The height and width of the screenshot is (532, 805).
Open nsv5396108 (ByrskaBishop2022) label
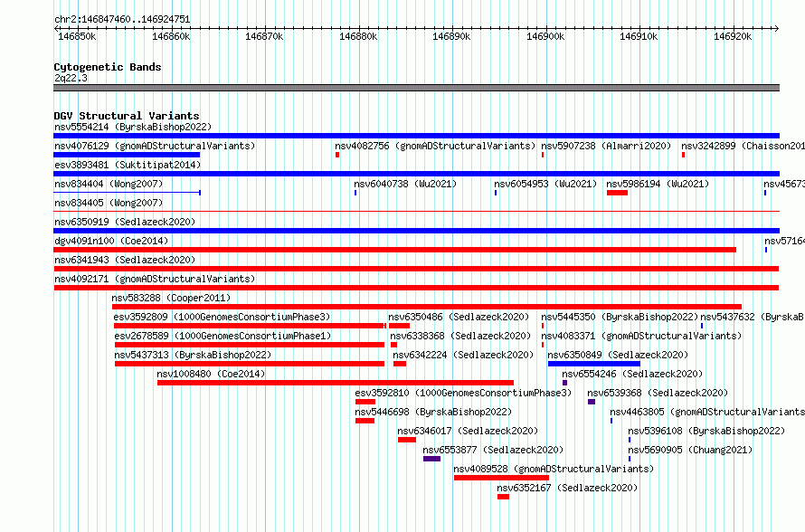[x=706, y=431]
